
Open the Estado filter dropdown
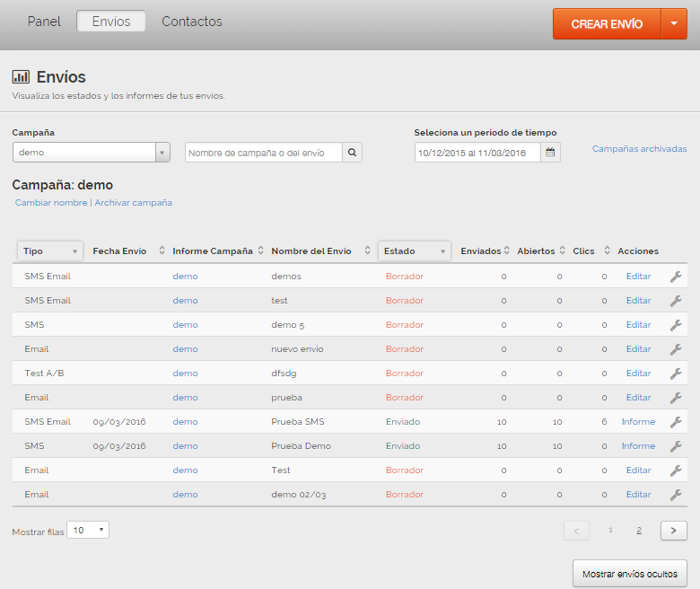(415, 251)
